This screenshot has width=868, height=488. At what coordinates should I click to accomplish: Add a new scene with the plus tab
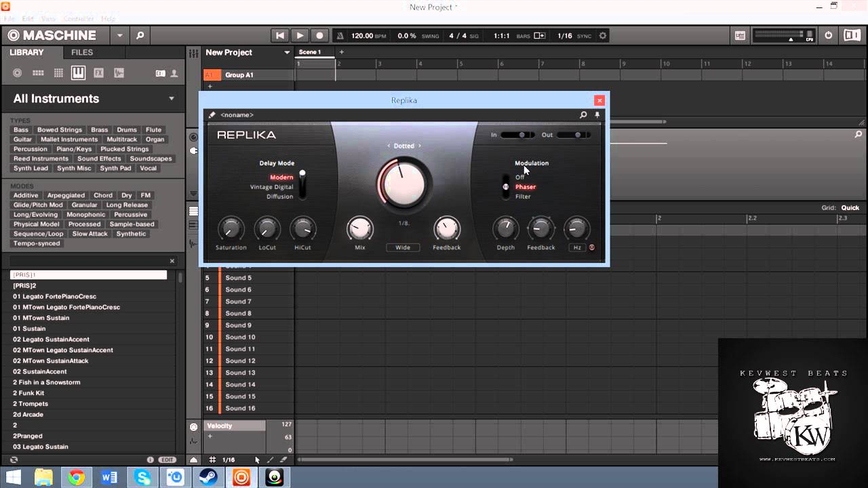[x=342, y=52]
